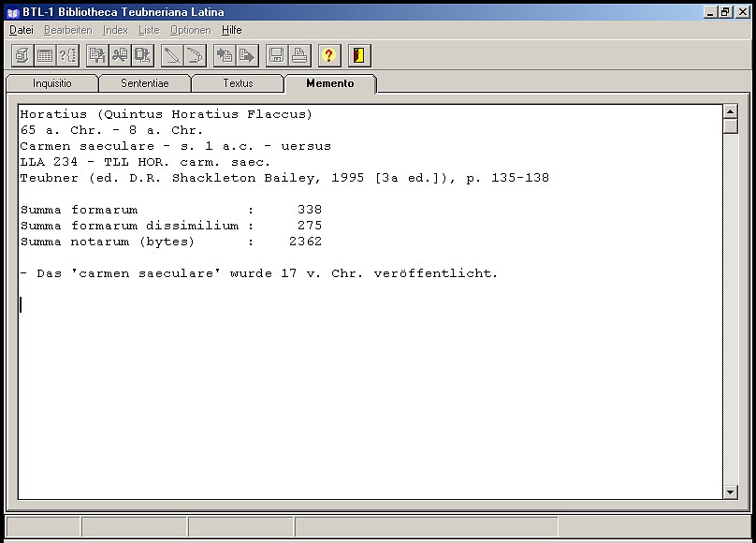Click the table grid toolbar icon
756x543 pixels.
(x=45, y=55)
